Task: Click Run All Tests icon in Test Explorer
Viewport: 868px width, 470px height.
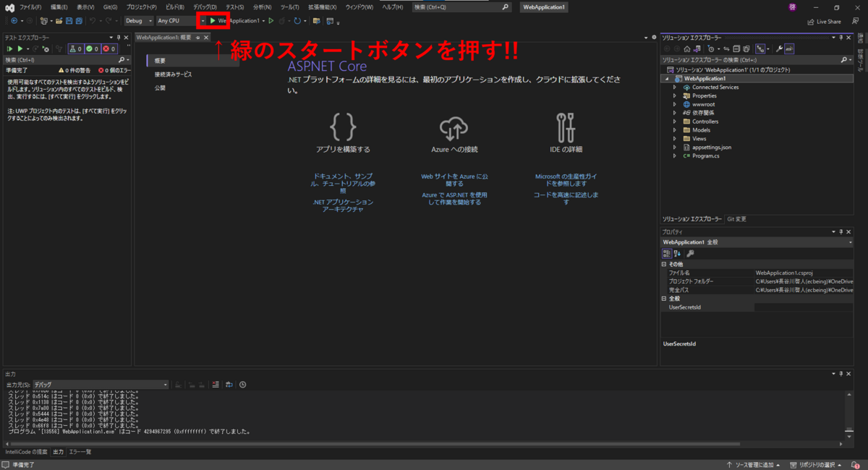Action: tap(9, 48)
